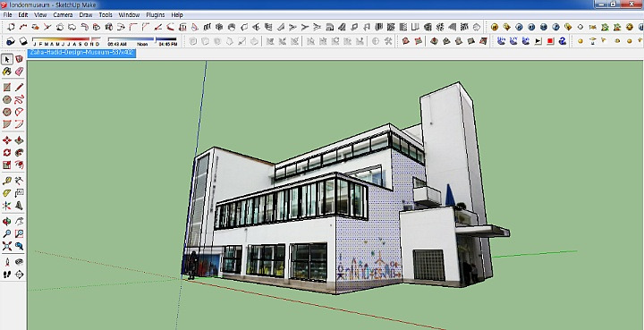Open the Help menu
644x330 pixels.
tap(177, 15)
